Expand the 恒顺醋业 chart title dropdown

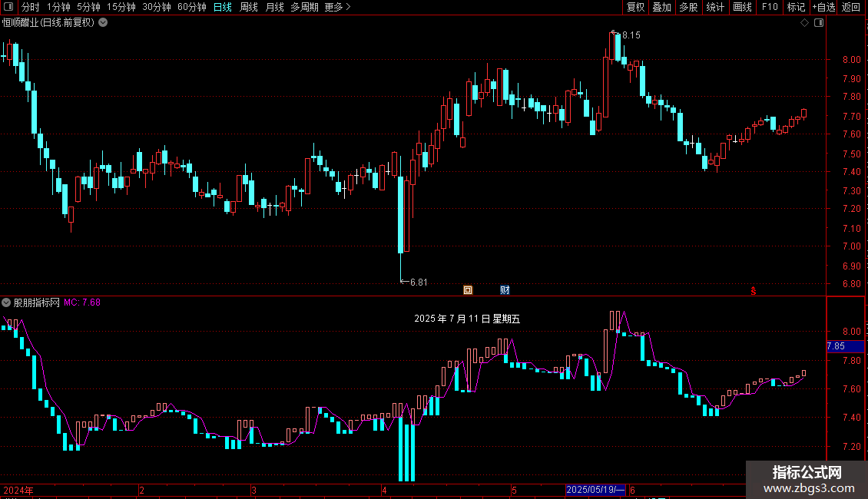(103, 23)
